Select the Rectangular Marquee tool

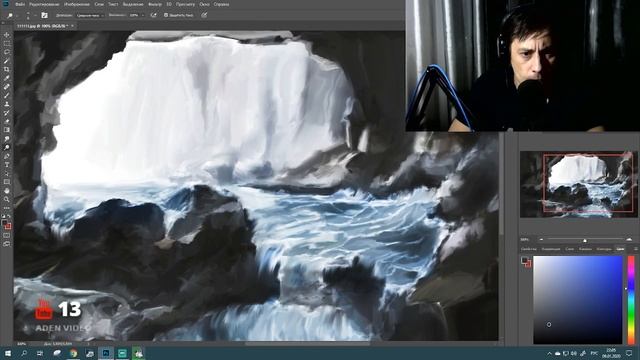click(7, 44)
